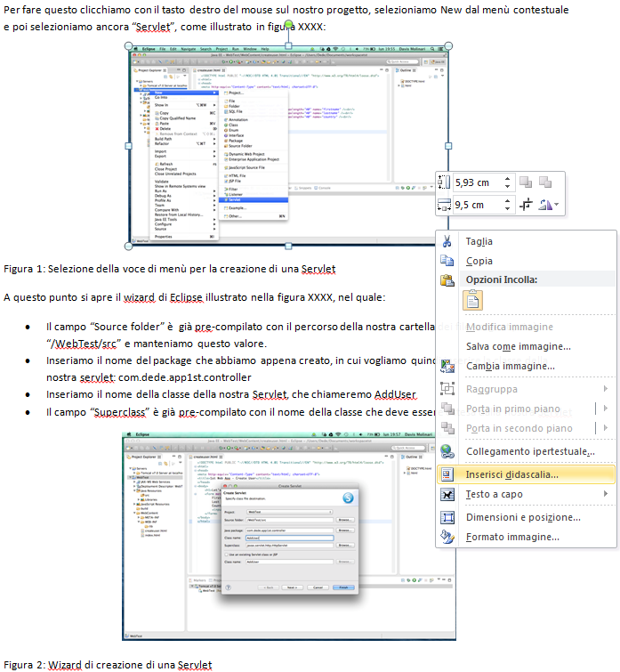Decrease the 5,93 cm height with the down arrow

507,186
